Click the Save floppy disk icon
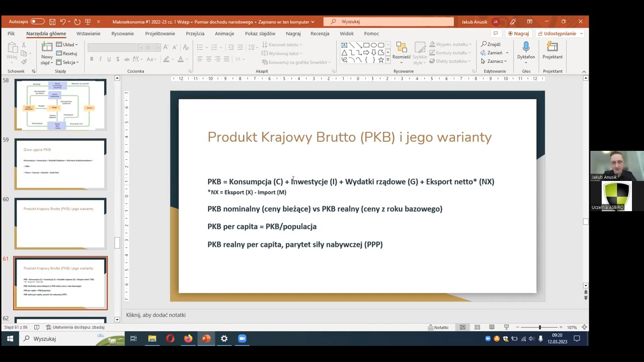 [52, 22]
